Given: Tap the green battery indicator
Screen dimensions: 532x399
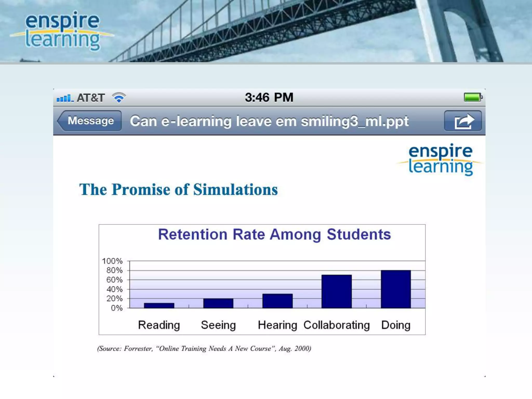Looking at the screenshot, I should [473, 97].
